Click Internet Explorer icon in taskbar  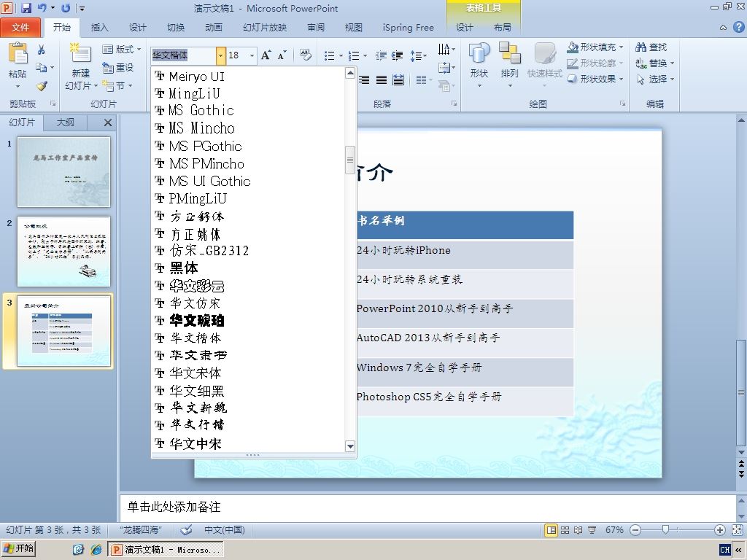(x=96, y=550)
